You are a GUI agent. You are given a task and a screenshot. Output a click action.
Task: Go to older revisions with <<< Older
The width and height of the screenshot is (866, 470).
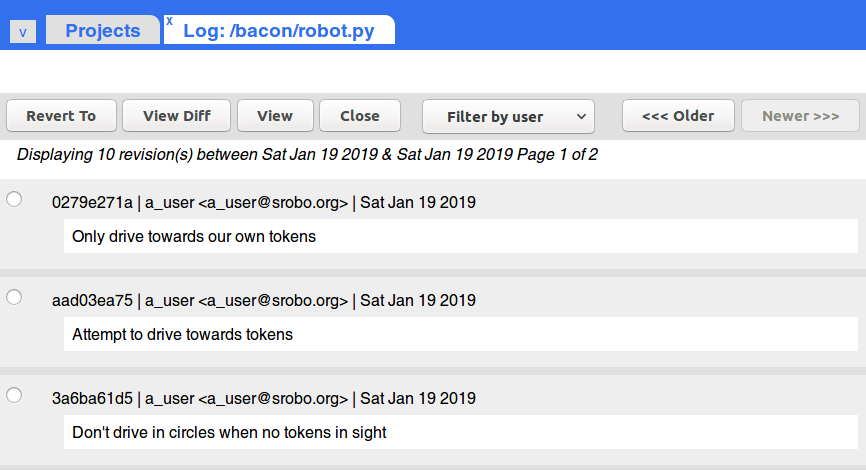click(678, 116)
